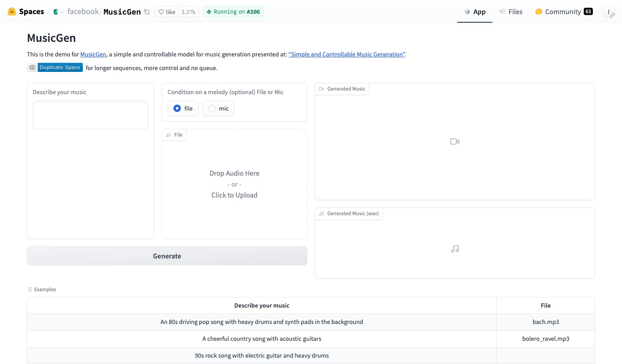Copy the space name using copy icon
Screen dimensions: 622x364
147,12
